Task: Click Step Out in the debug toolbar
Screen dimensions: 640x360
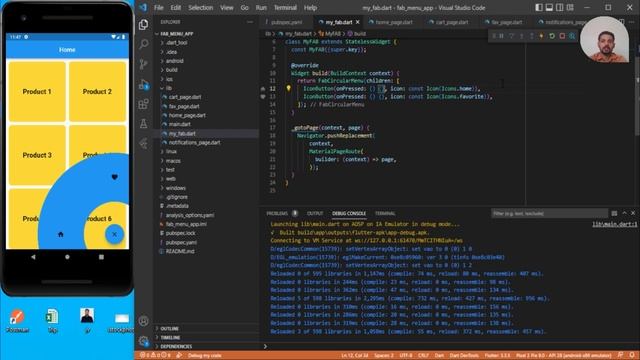Action: [x=531, y=36]
